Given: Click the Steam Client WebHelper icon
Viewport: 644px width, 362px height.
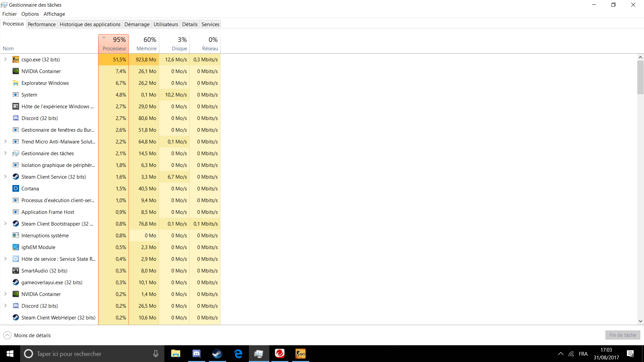Looking at the screenshot, I should tap(15, 318).
